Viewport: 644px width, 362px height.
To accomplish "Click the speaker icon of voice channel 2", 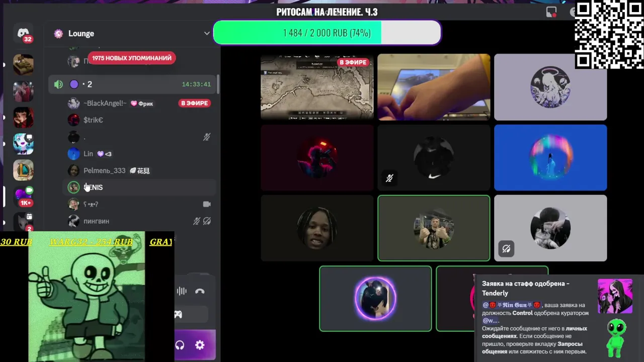I will click(58, 84).
